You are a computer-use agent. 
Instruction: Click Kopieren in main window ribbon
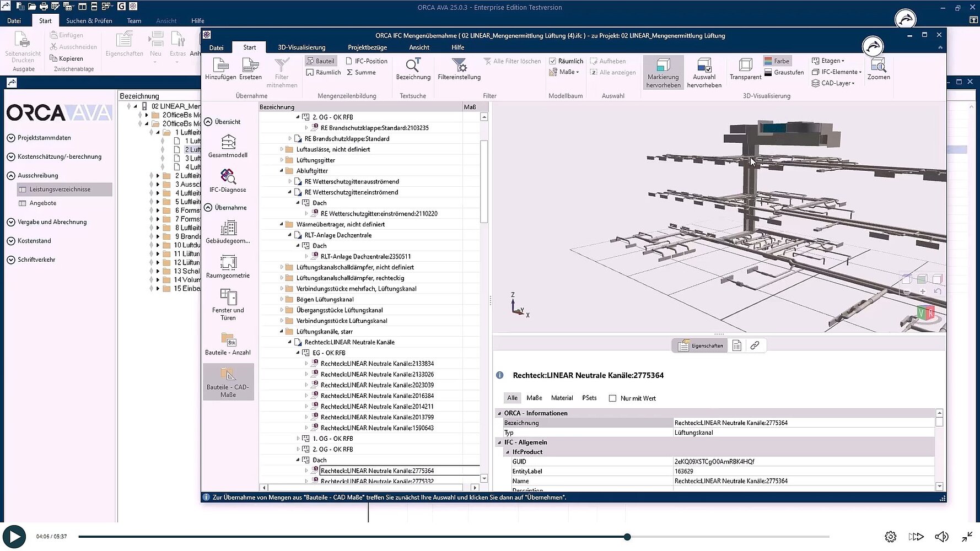pos(66,58)
